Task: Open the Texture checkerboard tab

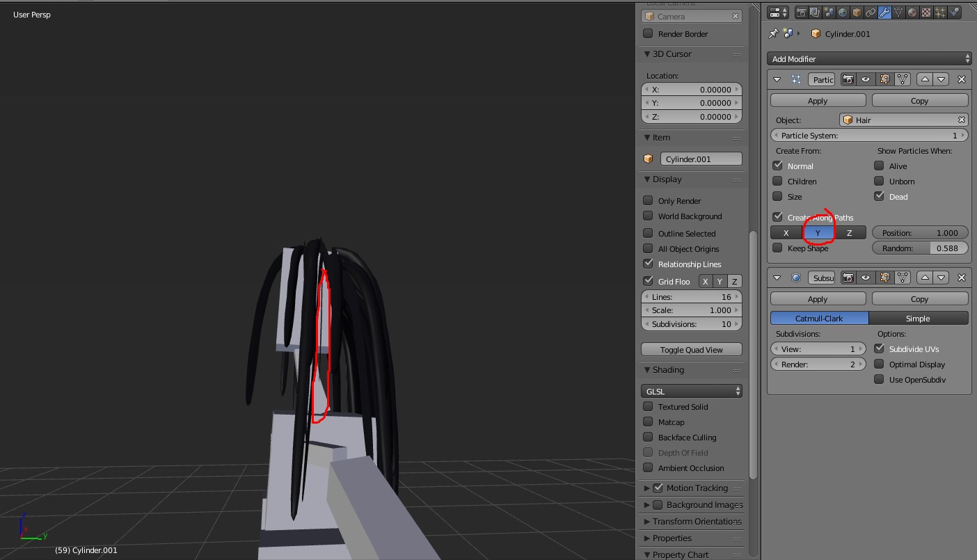Action: pyautogui.click(x=927, y=13)
